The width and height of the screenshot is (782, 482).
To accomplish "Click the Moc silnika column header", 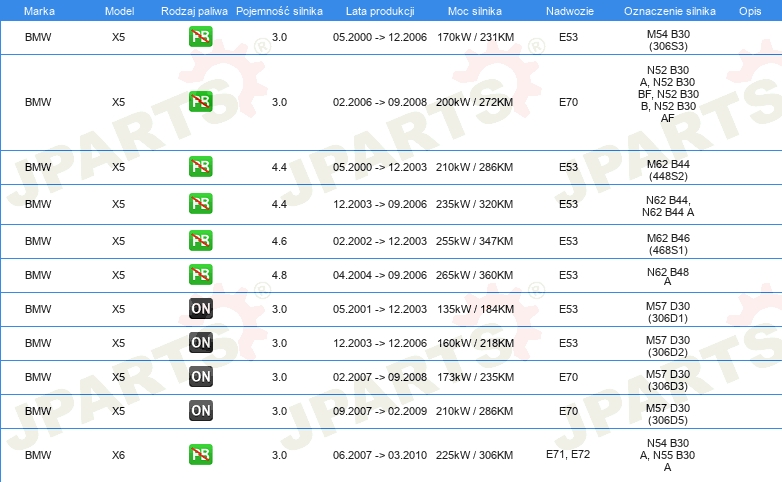I will point(475,11).
